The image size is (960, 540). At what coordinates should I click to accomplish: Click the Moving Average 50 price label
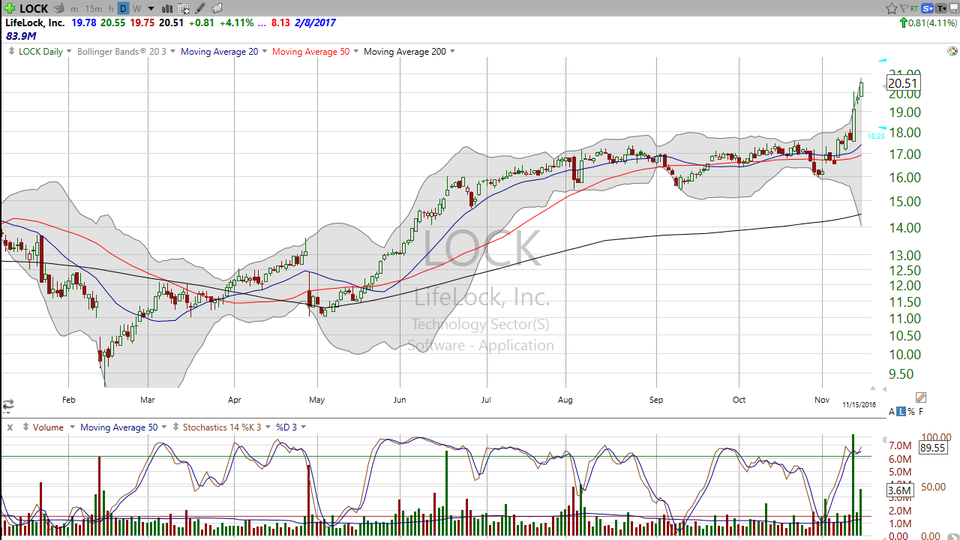pos(310,51)
